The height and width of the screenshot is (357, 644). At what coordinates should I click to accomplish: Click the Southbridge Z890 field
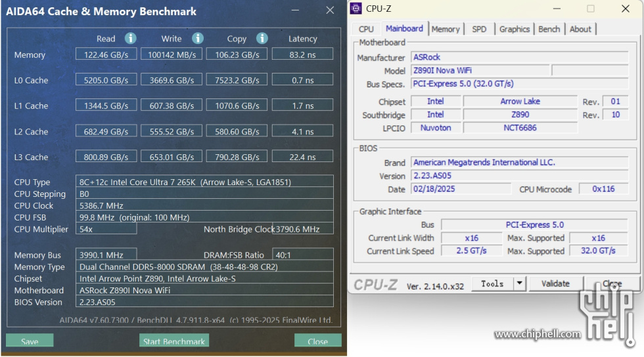click(520, 114)
